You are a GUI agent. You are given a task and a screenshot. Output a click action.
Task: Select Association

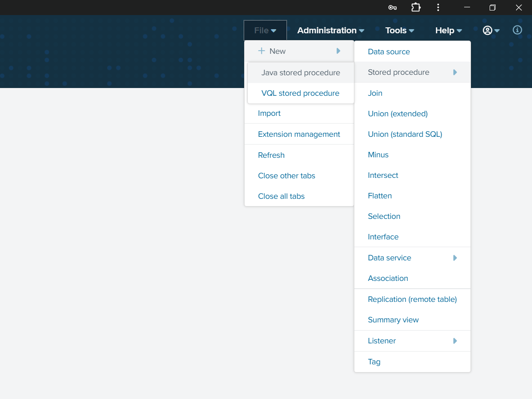click(412, 279)
